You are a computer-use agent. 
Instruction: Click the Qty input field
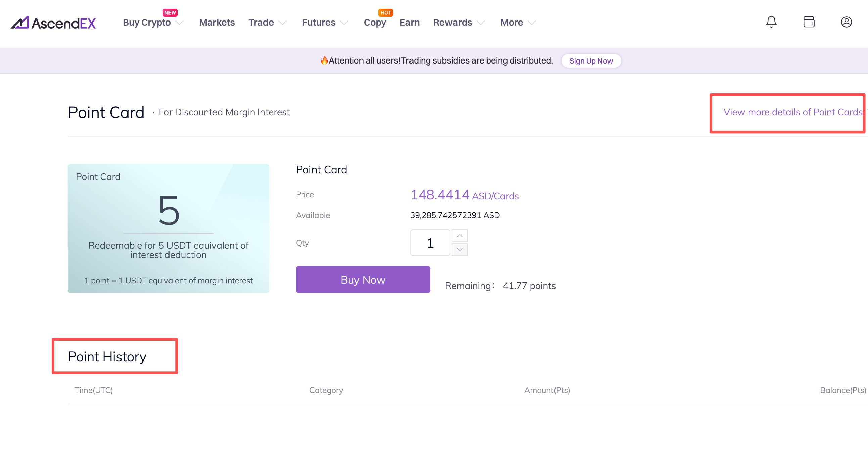click(x=430, y=243)
